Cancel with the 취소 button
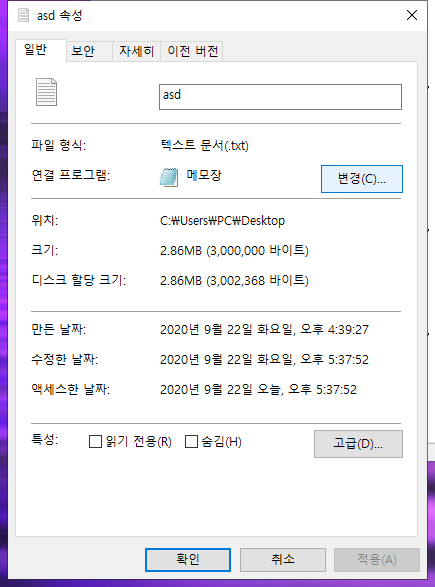Screen dimensions: 435x587 pos(283,560)
